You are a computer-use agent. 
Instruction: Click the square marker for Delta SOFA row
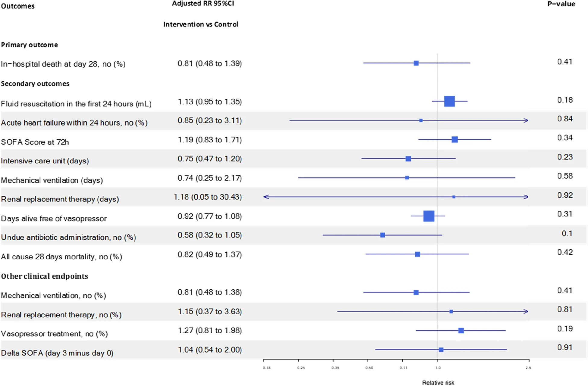pyautogui.click(x=441, y=350)
